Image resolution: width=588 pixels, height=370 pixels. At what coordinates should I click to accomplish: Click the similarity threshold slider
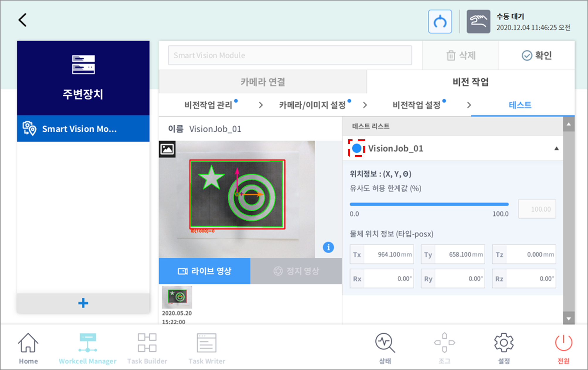tap(429, 204)
